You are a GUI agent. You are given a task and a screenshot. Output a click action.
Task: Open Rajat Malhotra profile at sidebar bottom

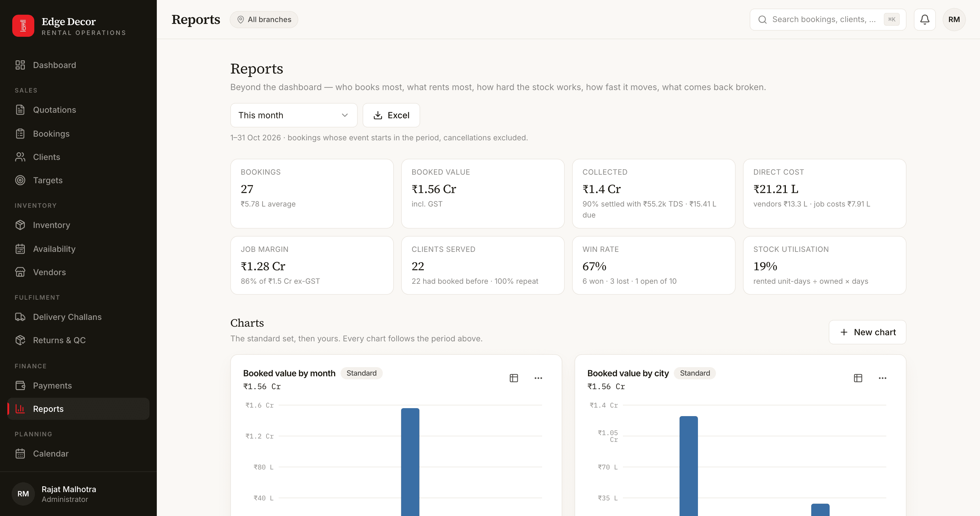[x=78, y=494]
